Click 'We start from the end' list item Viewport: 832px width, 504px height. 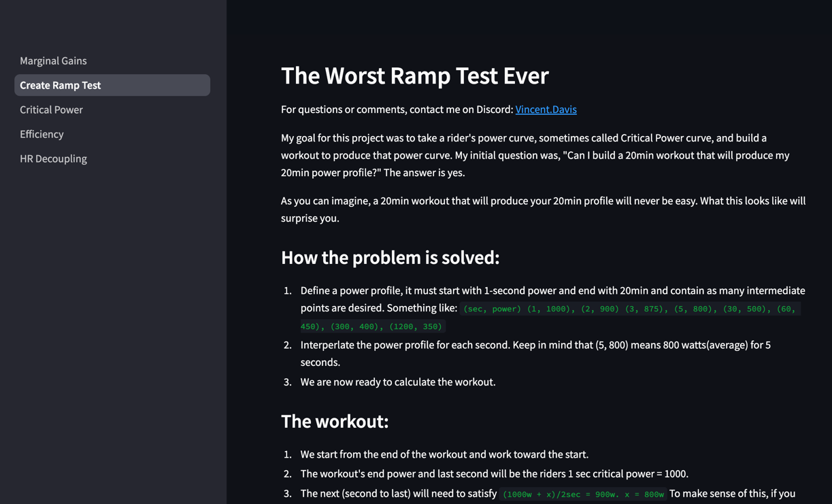(444, 454)
